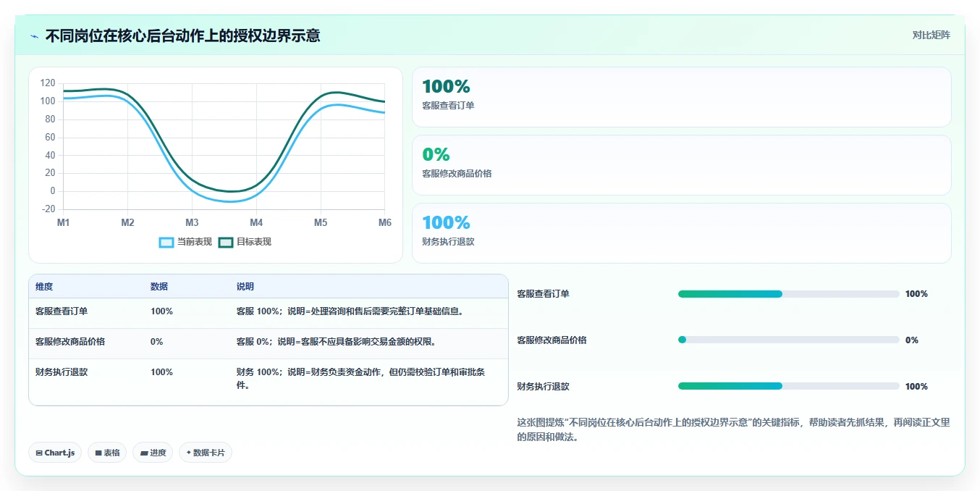This screenshot has width=980, height=491.
Task: Click the 财务执行退款 progress bar
Action: coord(789,386)
